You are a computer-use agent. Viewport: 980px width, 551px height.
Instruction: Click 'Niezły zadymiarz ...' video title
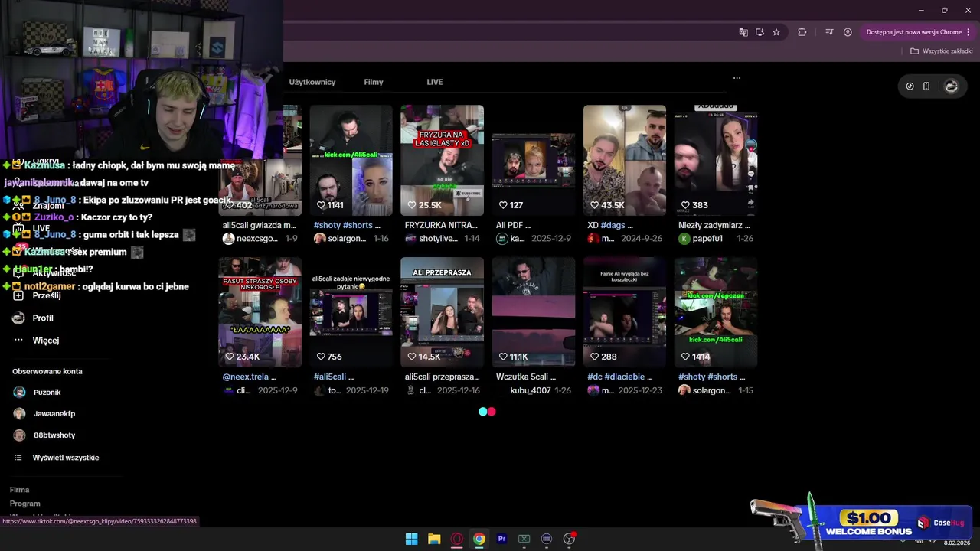click(x=714, y=225)
